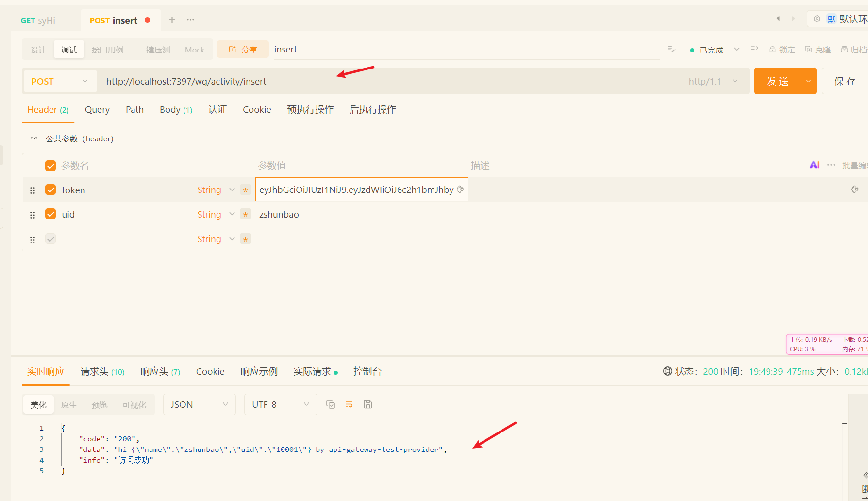This screenshot has width=868, height=501.
Task: Open the JSON response format dropdown
Action: [199, 404]
